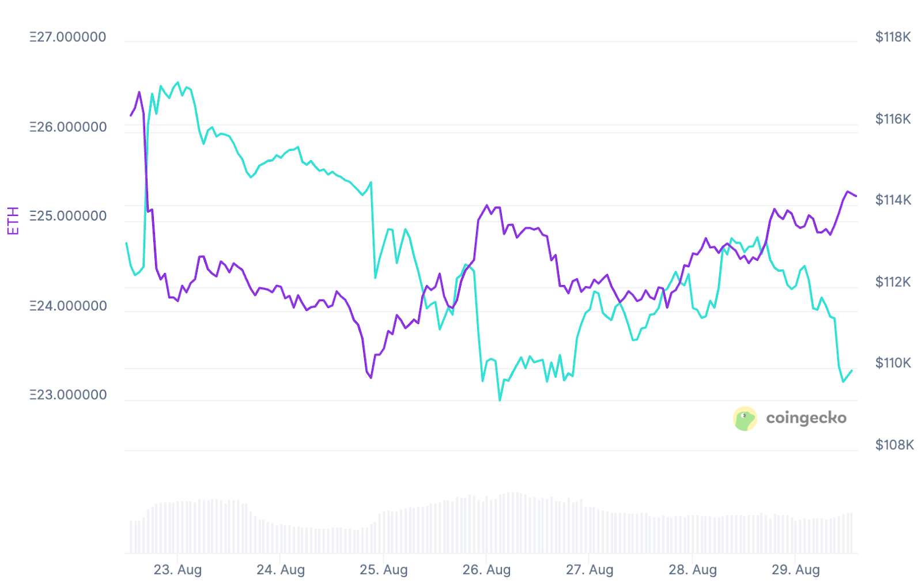Screen dimensions: 922x588
Task: Click the $110K price axis label
Action: click(893, 363)
